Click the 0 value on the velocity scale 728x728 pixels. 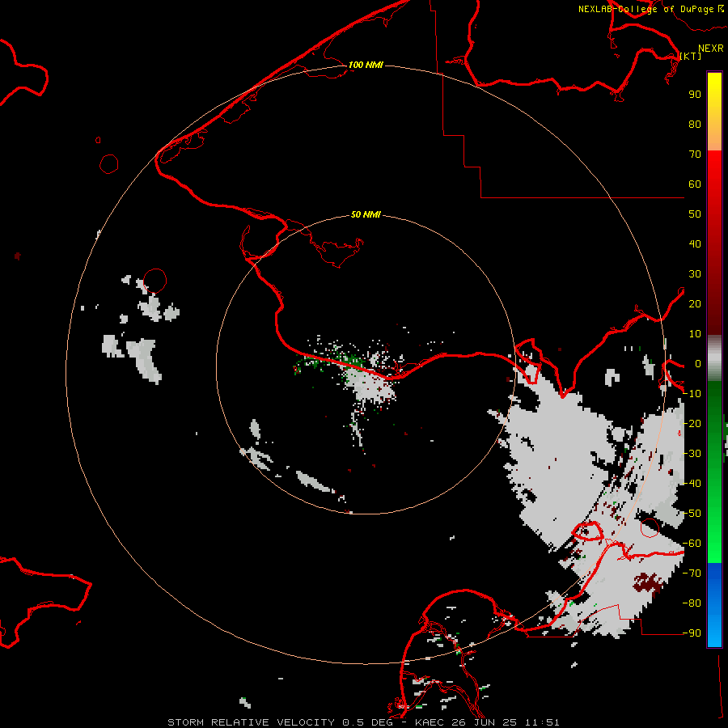click(698, 363)
